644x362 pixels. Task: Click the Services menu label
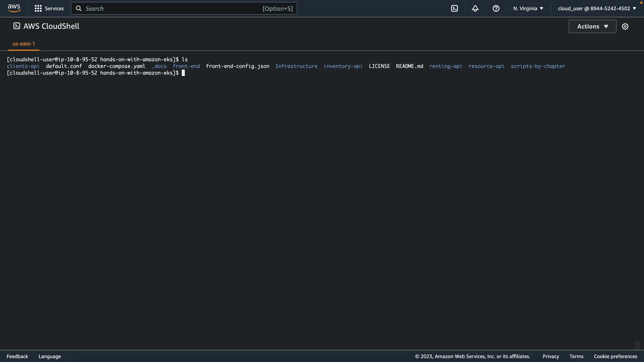pyautogui.click(x=54, y=8)
